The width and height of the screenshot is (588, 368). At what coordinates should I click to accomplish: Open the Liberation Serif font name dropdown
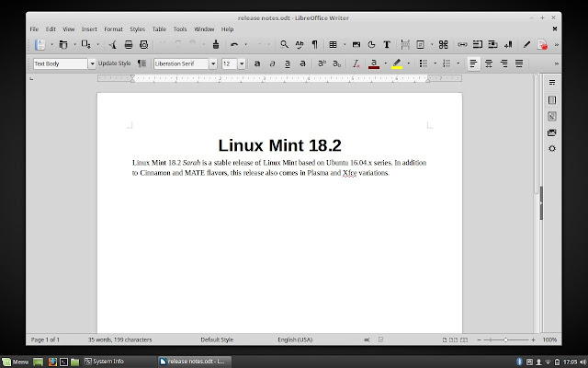tap(213, 63)
